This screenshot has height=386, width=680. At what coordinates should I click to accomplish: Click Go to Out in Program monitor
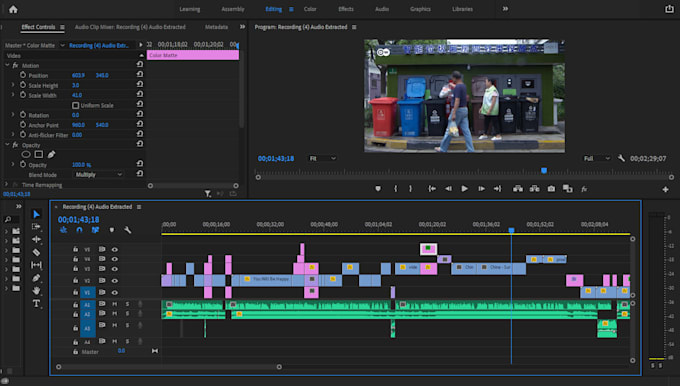tap(497, 189)
